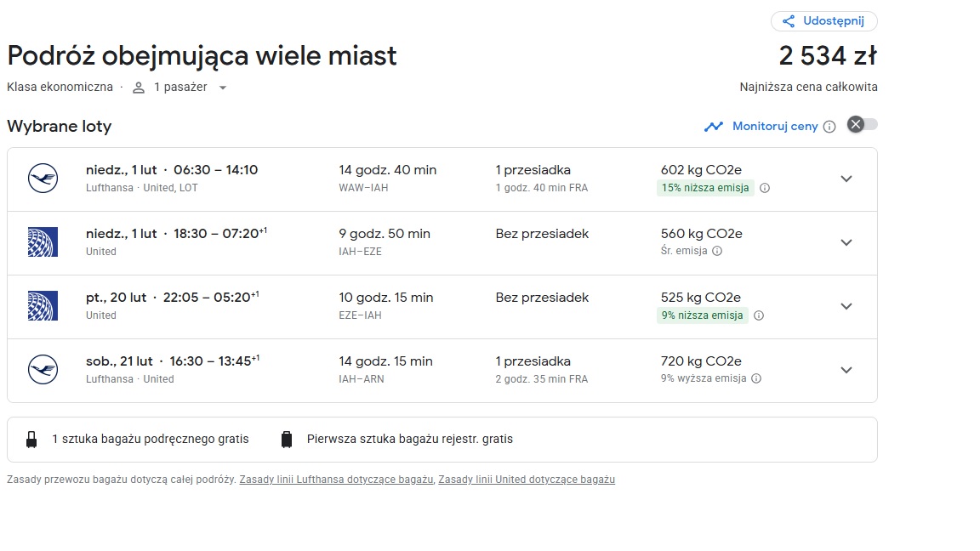Open info icon beside 15% niższa emisja
This screenshot has width=980, height=551.
(x=765, y=188)
